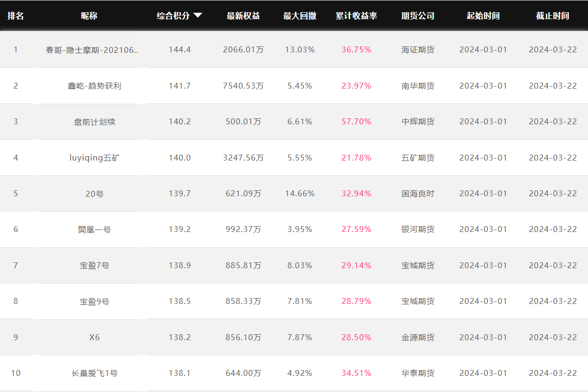Screen dimensions: 588x392
Task: Select company 五矿期货
Action: click(418, 158)
